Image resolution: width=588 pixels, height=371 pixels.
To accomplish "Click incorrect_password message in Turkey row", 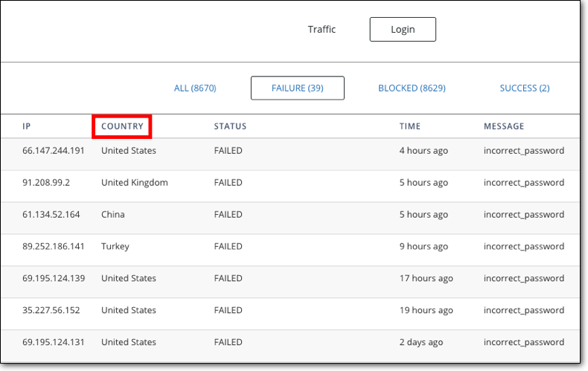I will click(524, 246).
